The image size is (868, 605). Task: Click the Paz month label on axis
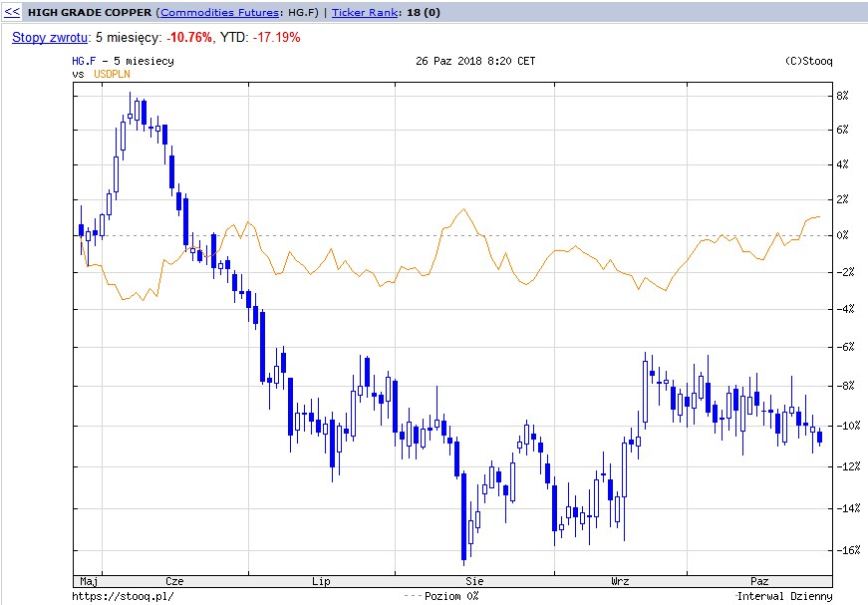coord(759,581)
